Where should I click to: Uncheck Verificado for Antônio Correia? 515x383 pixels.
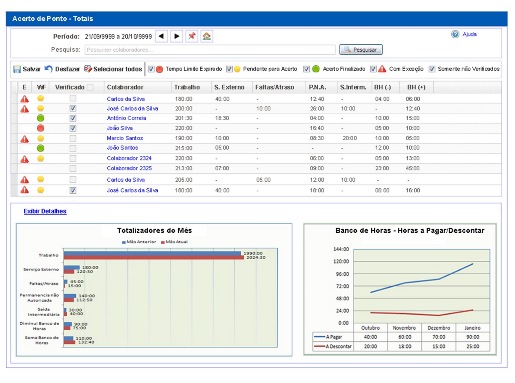73,118
